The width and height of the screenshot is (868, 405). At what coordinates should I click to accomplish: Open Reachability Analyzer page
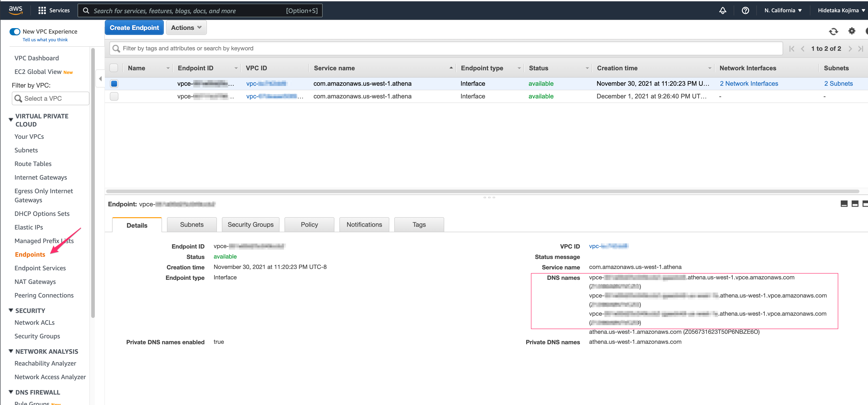pos(46,363)
